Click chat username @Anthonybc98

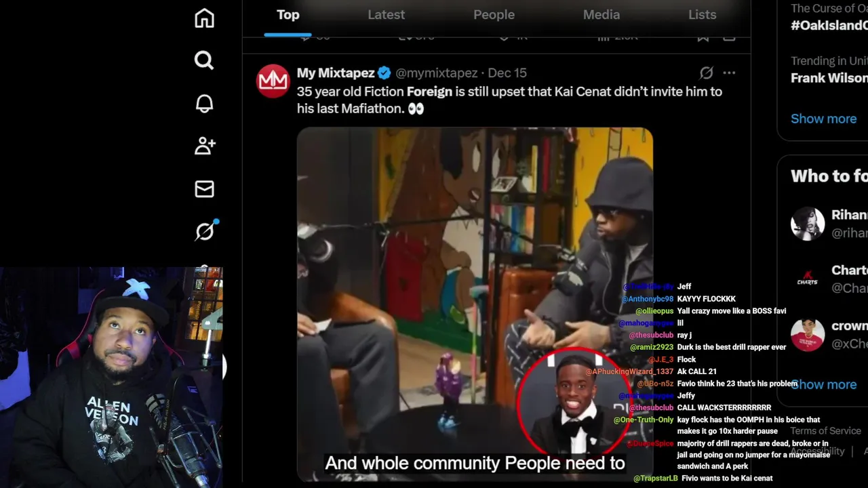(x=648, y=299)
